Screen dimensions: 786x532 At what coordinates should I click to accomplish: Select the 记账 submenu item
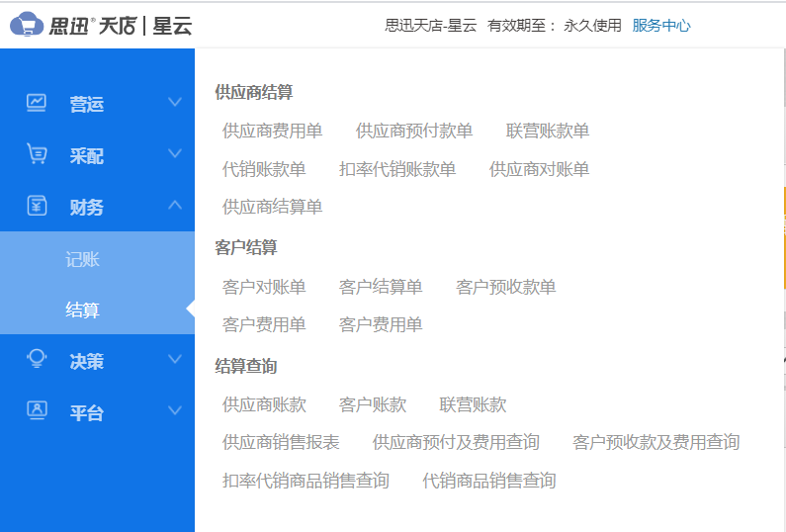tap(83, 259)
